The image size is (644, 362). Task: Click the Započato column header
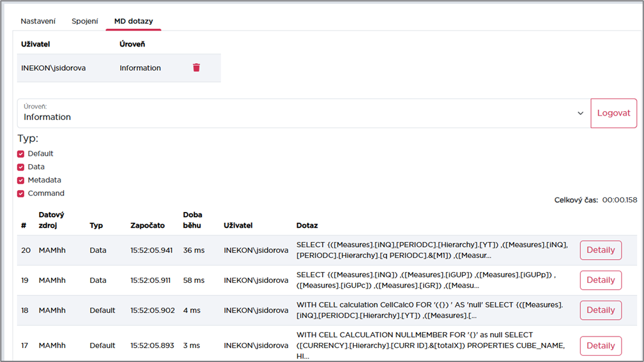point(148,225)
